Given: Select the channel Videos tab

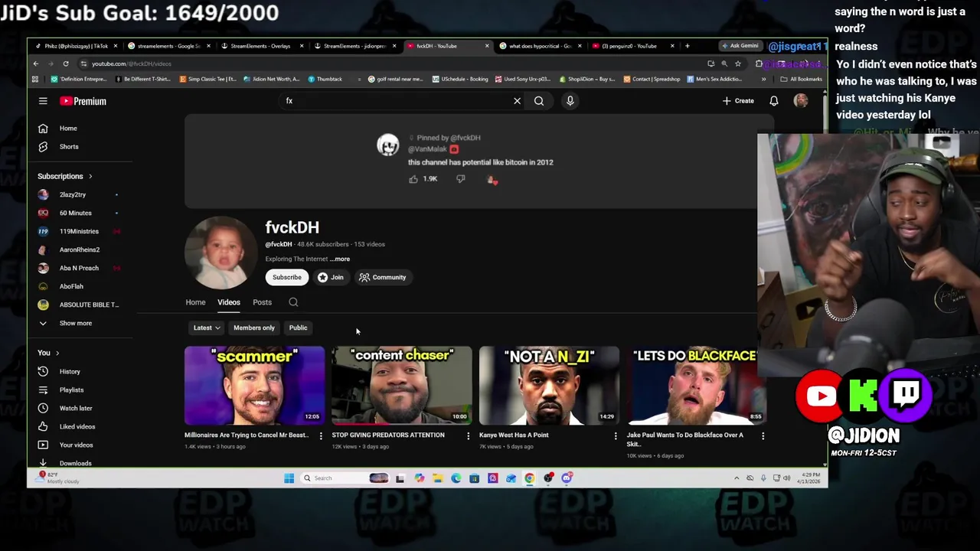Looking at the screenshot, I should [x=229, y=302].
